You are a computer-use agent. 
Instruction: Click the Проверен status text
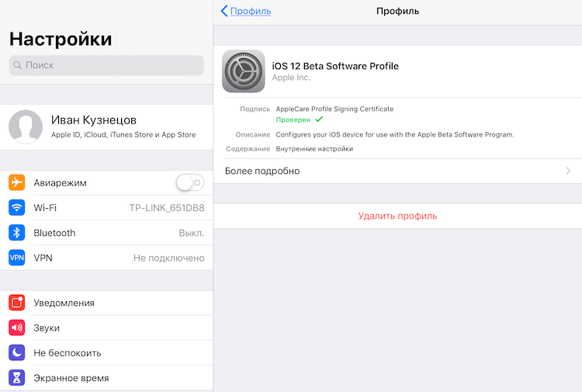point(293,120)
